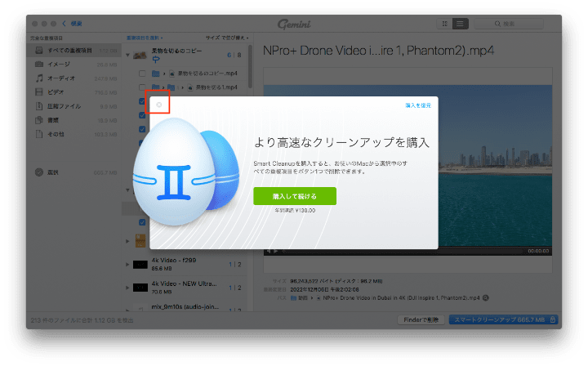Check the 果物を切る1.mp4 checkbox
Image resolution: width=588 pixels, height=366 pixels.
click(142, 87)
